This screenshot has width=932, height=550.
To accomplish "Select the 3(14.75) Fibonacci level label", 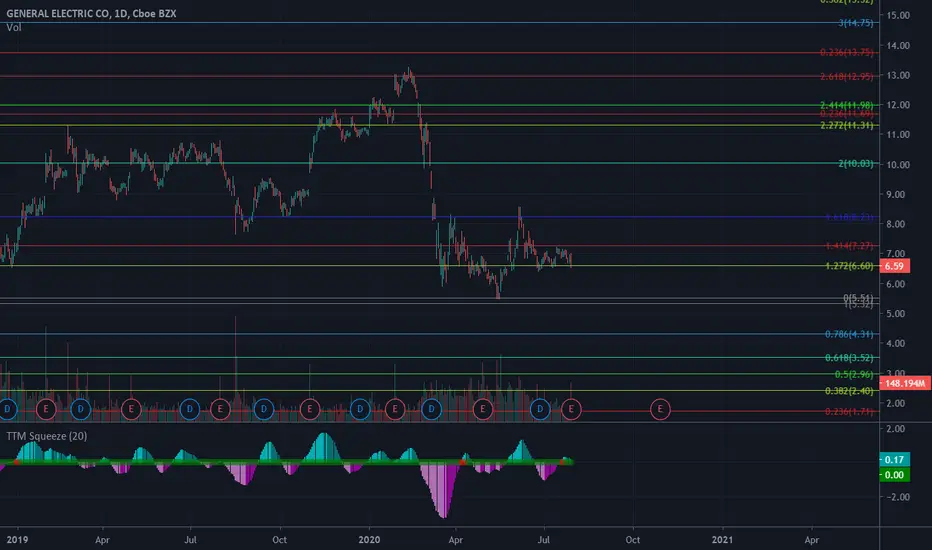I will coord(855,23).
